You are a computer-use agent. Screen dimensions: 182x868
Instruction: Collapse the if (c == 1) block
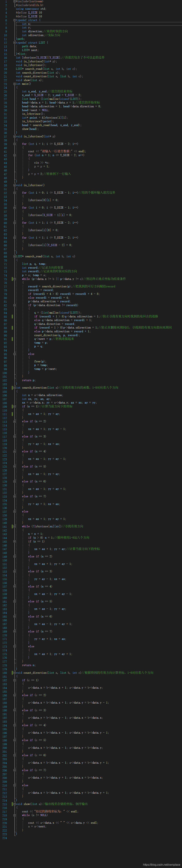point(14,680)
